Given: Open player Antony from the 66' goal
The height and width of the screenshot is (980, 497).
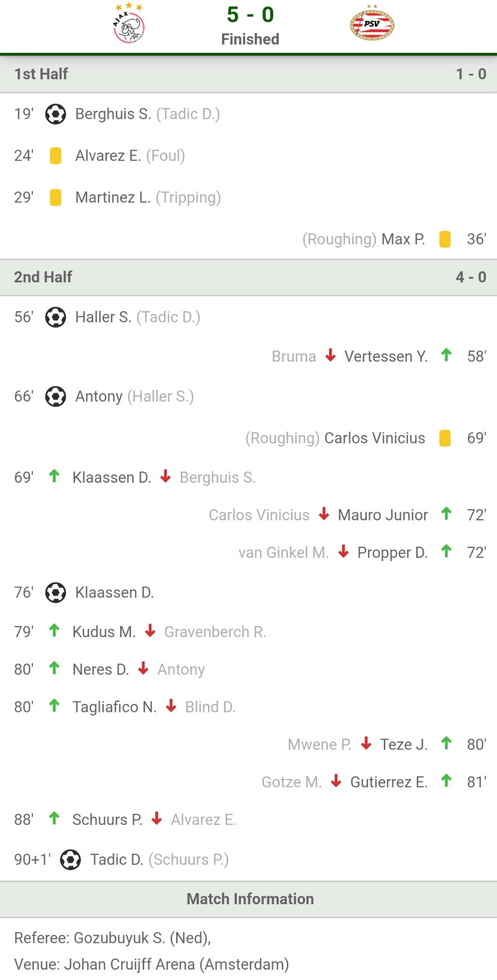Looking at the screenshot, I should (99, 396).
